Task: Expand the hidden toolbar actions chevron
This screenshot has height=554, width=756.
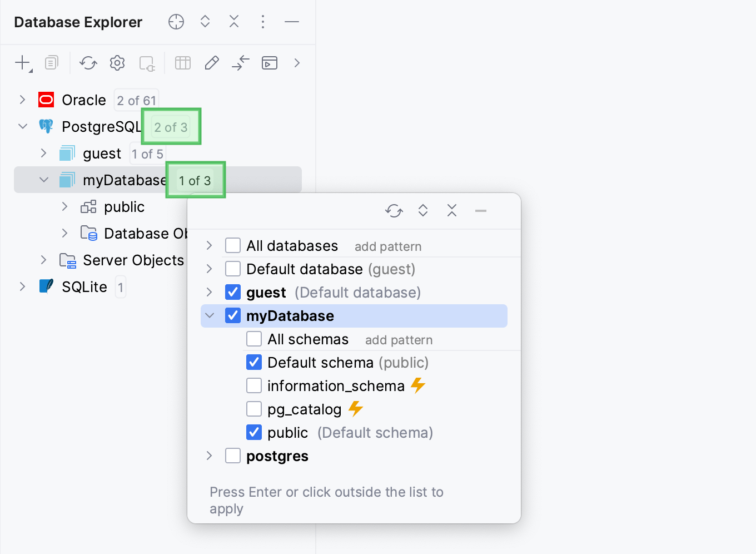Action: point(297,63)
